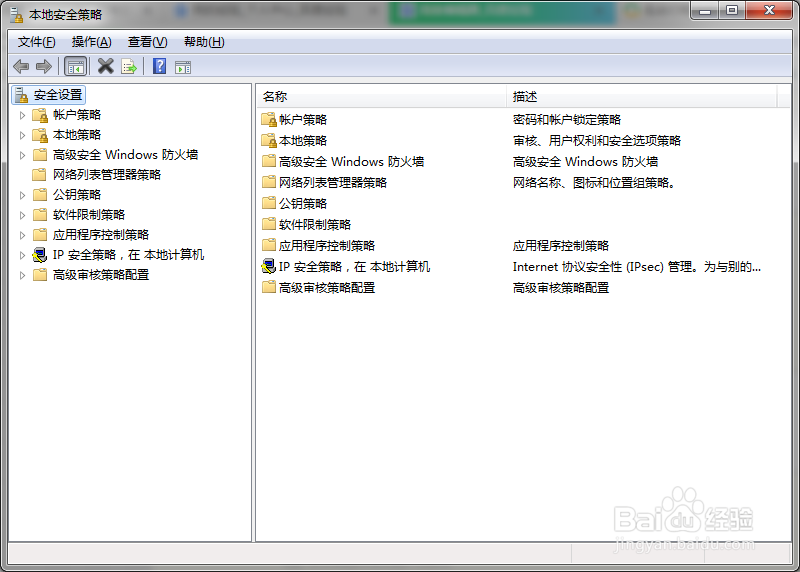The width and height of the screenshot is (800, 572).
Task: Open Help via blue question mark icon
Action: click(x=159, y=66)
